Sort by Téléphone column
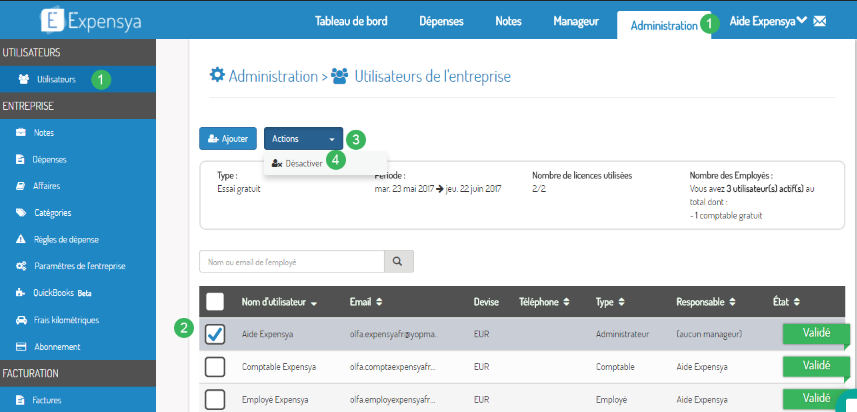 [545, 302]
